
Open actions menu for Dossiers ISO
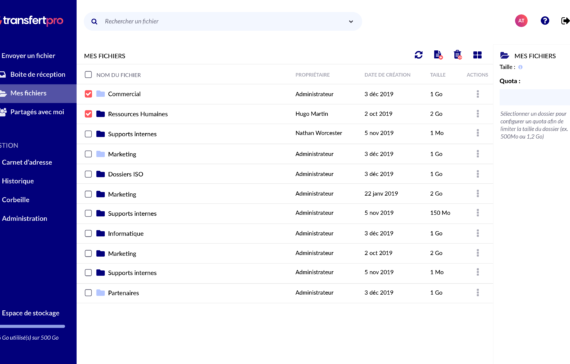[478, 174]
